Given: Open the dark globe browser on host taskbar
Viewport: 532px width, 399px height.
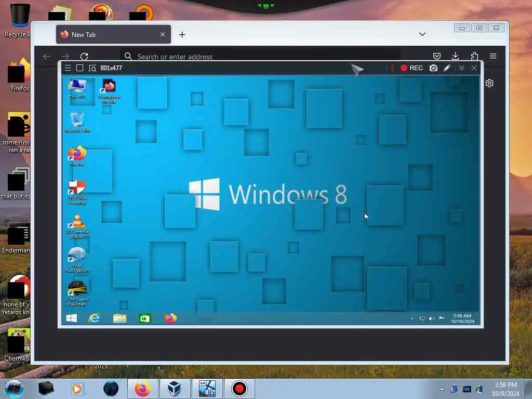Looking at the screenshot, I should (111, 389).
